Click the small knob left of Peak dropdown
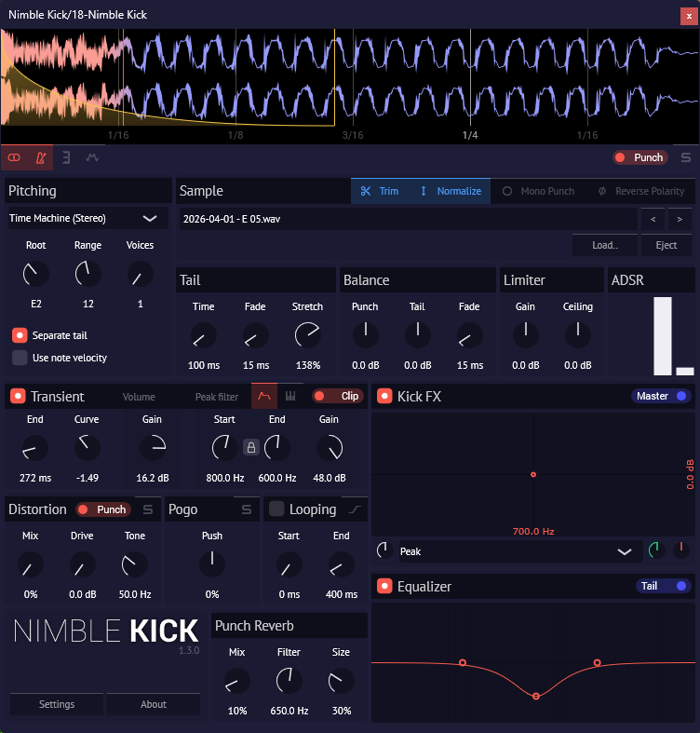 point(384,550)
